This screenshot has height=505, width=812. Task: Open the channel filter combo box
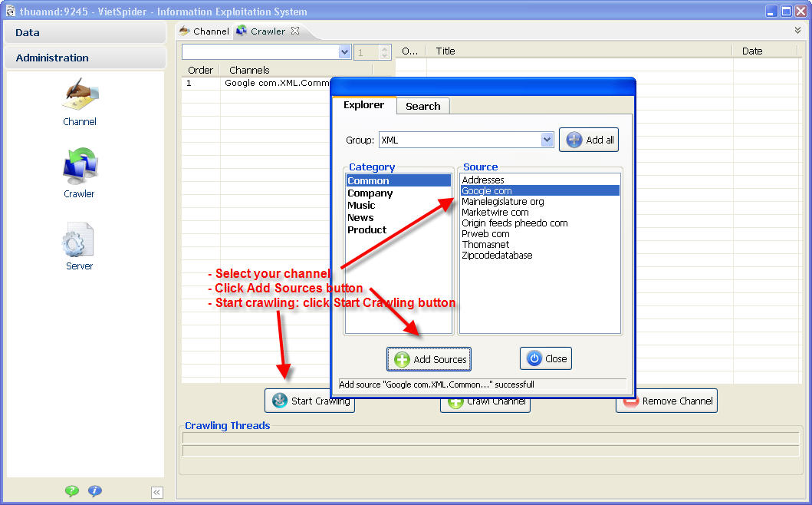coord(344,52)
